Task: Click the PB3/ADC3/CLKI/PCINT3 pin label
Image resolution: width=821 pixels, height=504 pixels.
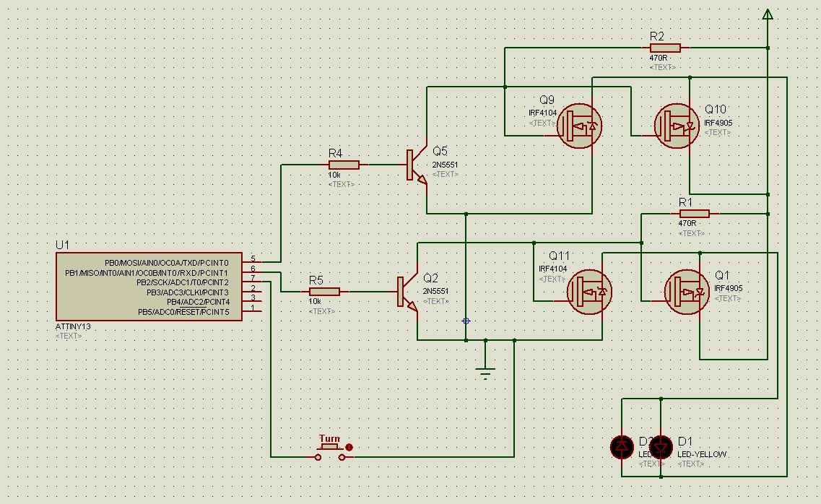Action: pyautogui.click(x=188, y=292)
